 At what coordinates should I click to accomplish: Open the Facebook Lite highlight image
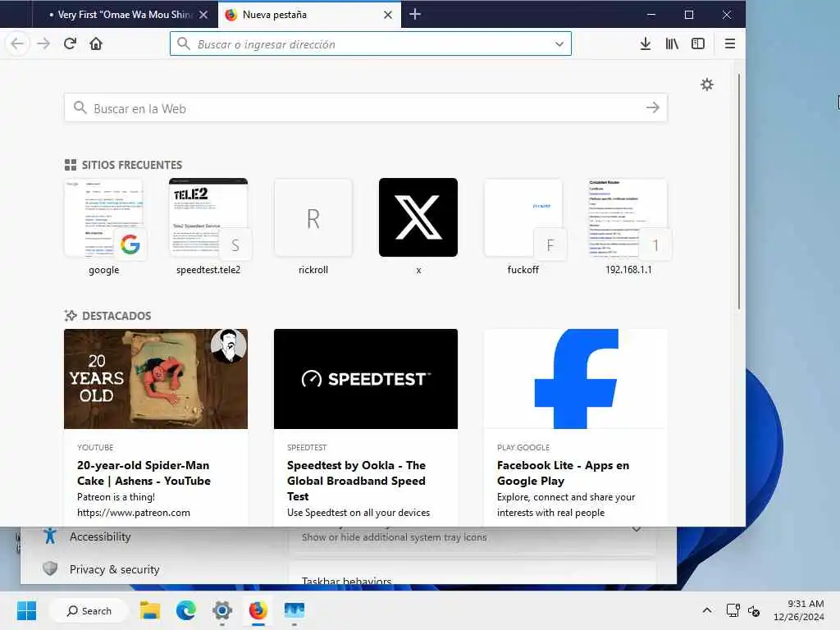(x=575, y=379)
